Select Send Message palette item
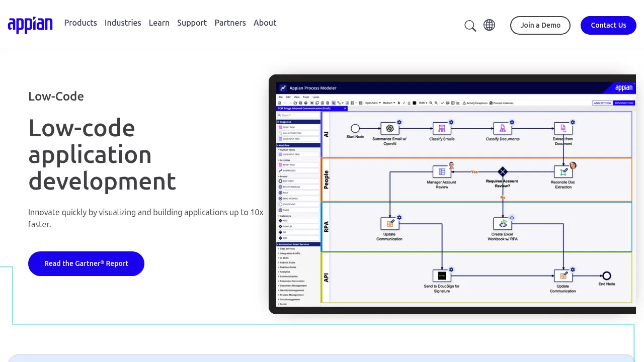The image size is (644, 362). point(298,199)
